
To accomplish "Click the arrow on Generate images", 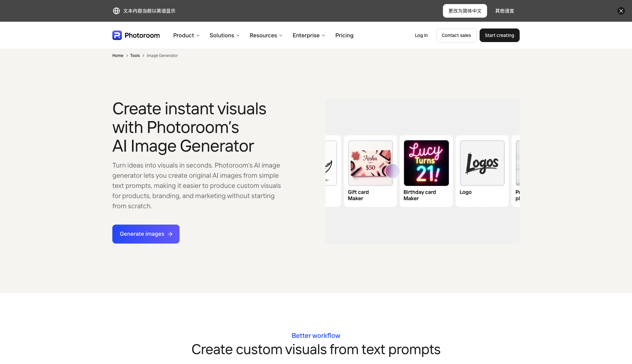I will [x=170, y=234].
